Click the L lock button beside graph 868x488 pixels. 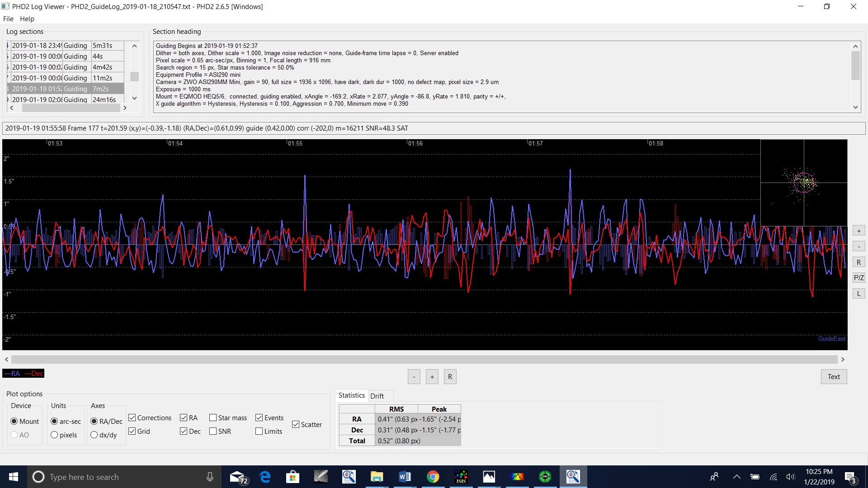(x=859, y=294)
